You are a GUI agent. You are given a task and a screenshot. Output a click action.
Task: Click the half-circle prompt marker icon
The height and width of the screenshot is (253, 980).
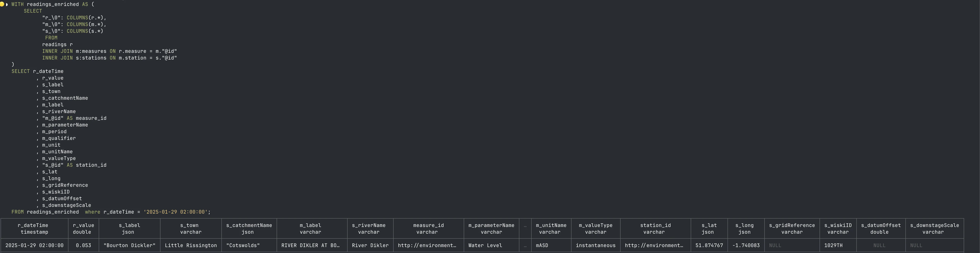point(7,4)
